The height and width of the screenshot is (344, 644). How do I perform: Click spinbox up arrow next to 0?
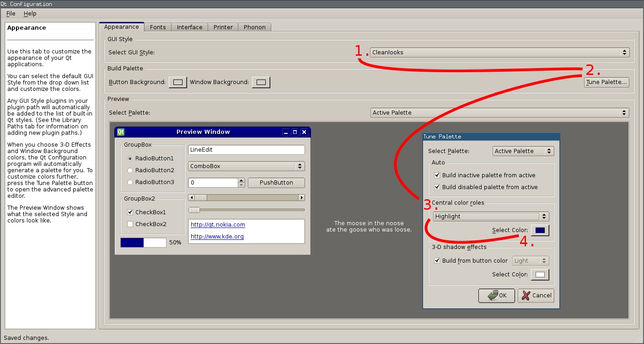click(241, 180)
